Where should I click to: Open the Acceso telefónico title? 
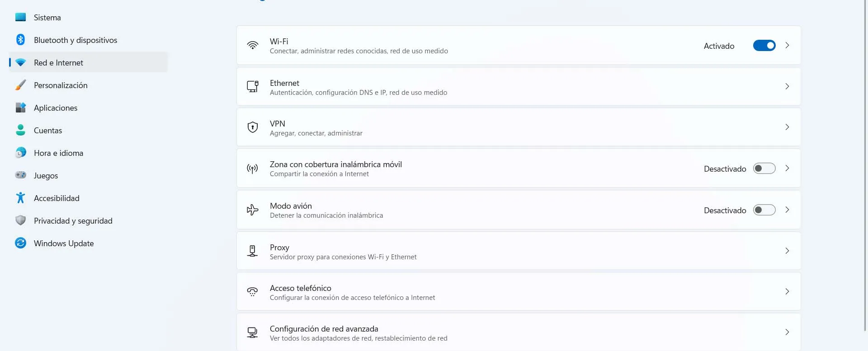click(300, 288)
